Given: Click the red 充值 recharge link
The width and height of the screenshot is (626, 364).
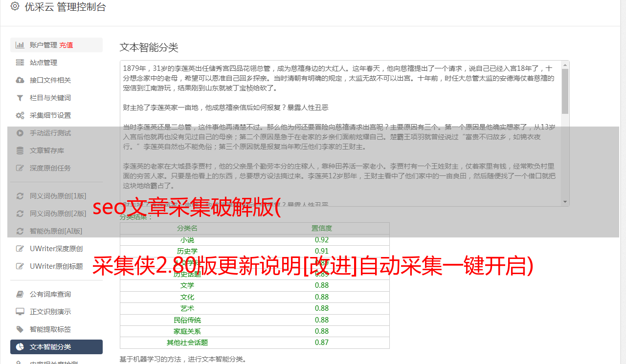Looking at the screenshot, I should click(x=66, y=45).
